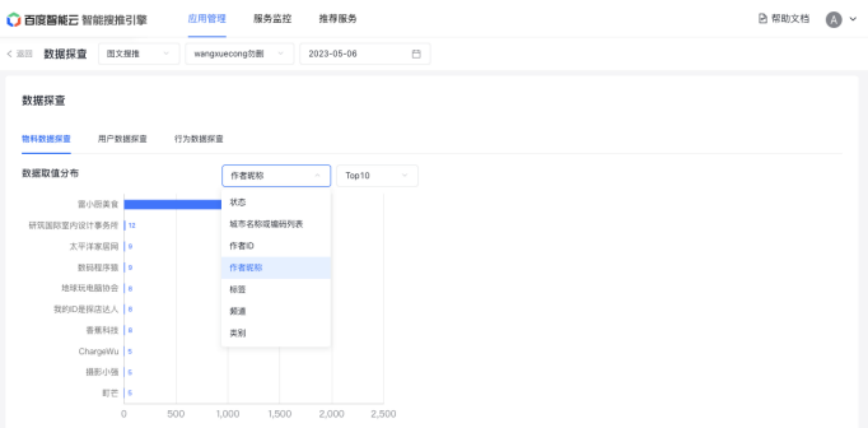Image resolution: width=868 pixels, height=428 pixels.
Task: Click the 町芒 chart label
Action: pos(110,393)
